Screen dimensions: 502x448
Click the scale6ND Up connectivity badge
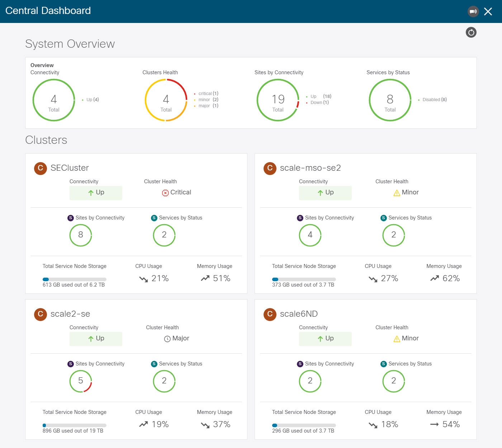tap(325, 339)
